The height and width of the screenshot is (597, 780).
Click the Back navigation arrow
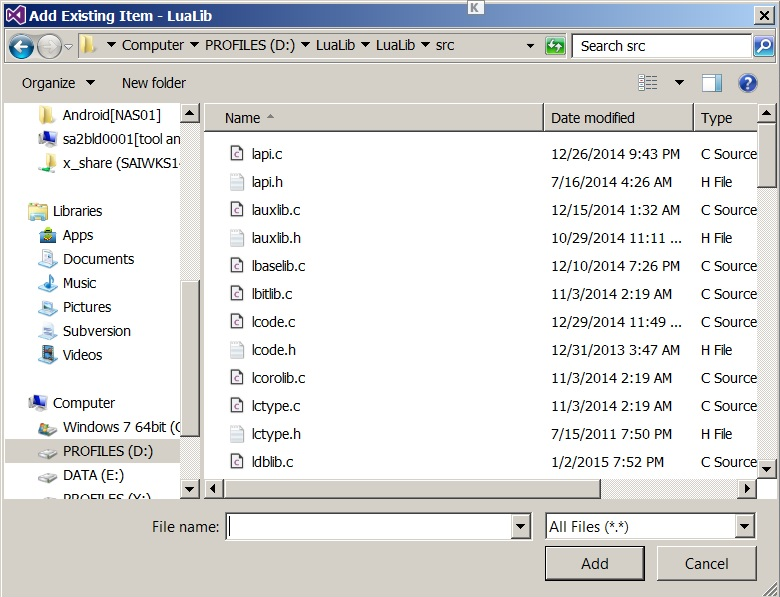point(21,47)
